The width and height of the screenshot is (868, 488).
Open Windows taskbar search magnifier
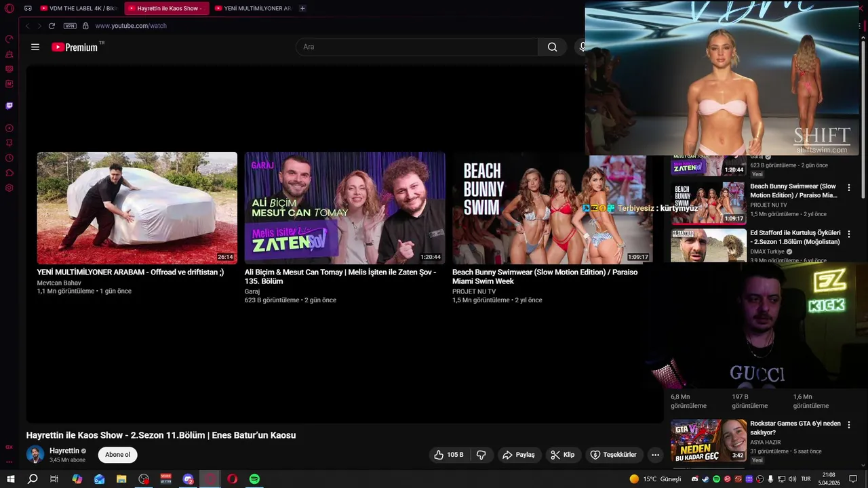(32, 479)
